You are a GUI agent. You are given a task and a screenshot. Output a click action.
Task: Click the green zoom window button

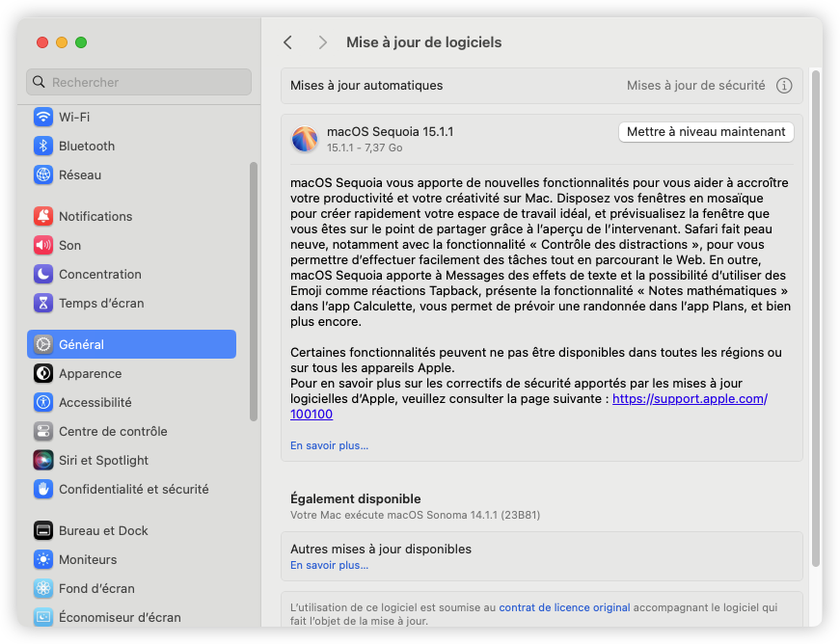(81, 42)
